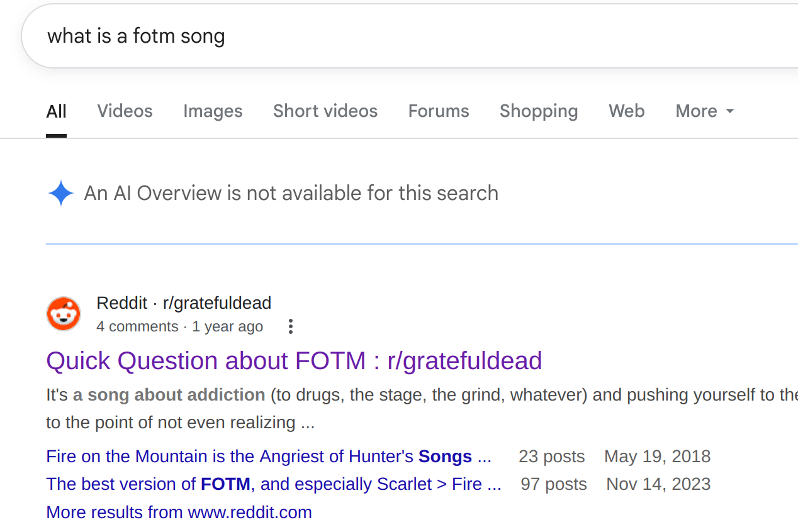Click in the search query field
Screen dimensions: 798x532
click(378, 36)
